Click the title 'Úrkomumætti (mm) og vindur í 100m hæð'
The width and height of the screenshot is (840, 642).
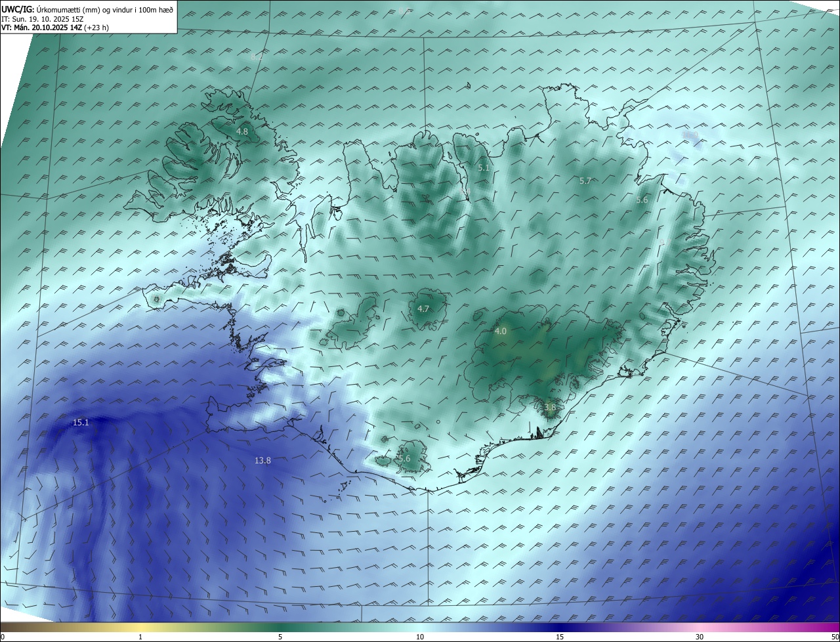tap(105, 9)
